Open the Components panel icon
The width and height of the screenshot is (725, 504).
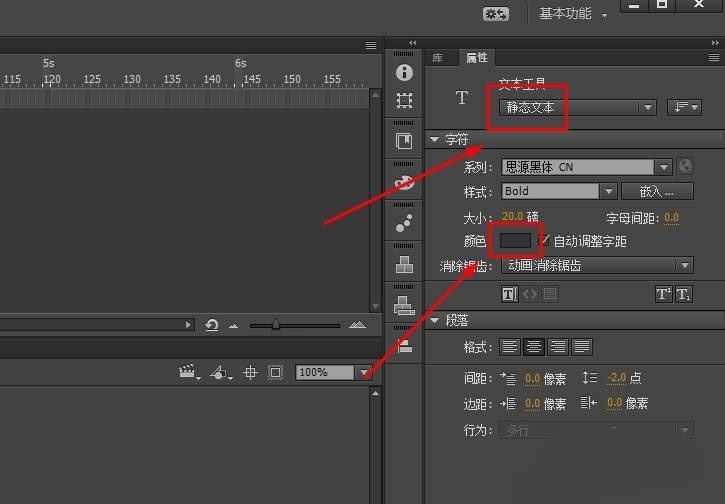[x=404, y=265]
